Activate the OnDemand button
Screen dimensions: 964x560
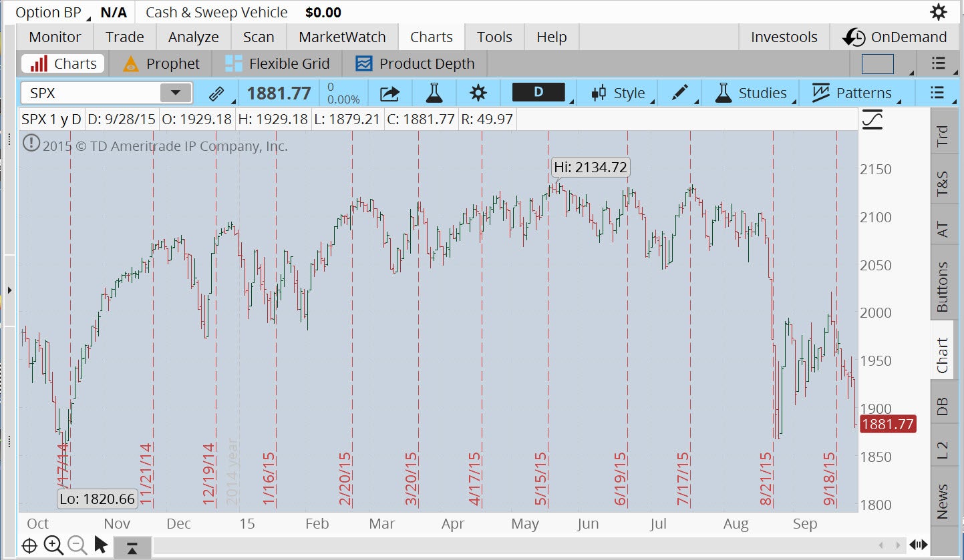pos(895,37)
